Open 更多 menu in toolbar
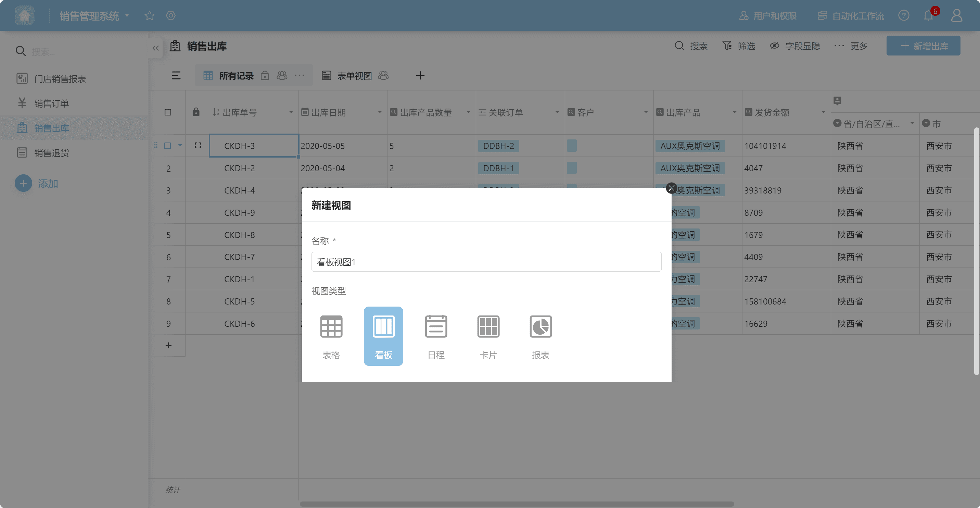980x508 pixels. pyautogui.click(x=850, y=46)
